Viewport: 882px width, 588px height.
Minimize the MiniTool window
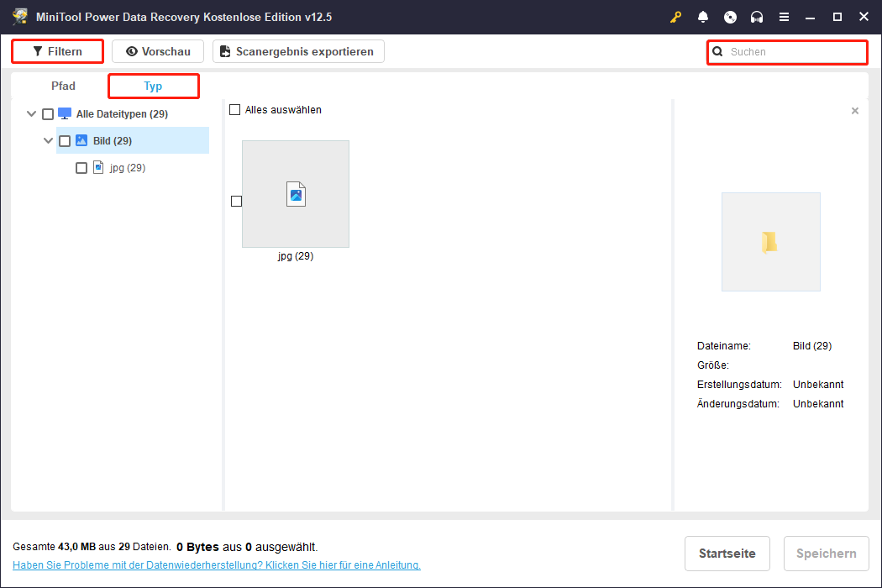[x=810, y=17]
